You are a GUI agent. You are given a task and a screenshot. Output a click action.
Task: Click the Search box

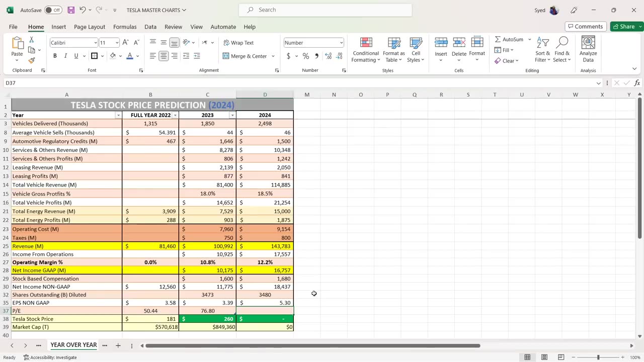tap(326, 10)
